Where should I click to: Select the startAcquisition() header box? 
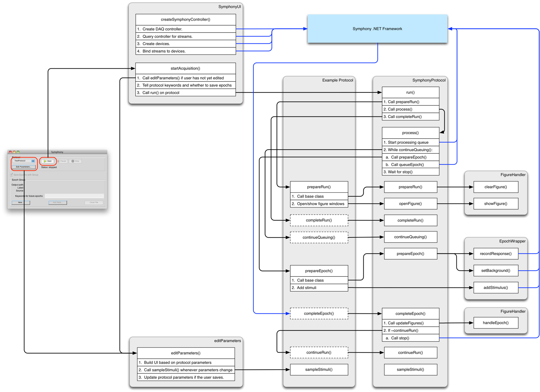[185, 68]
